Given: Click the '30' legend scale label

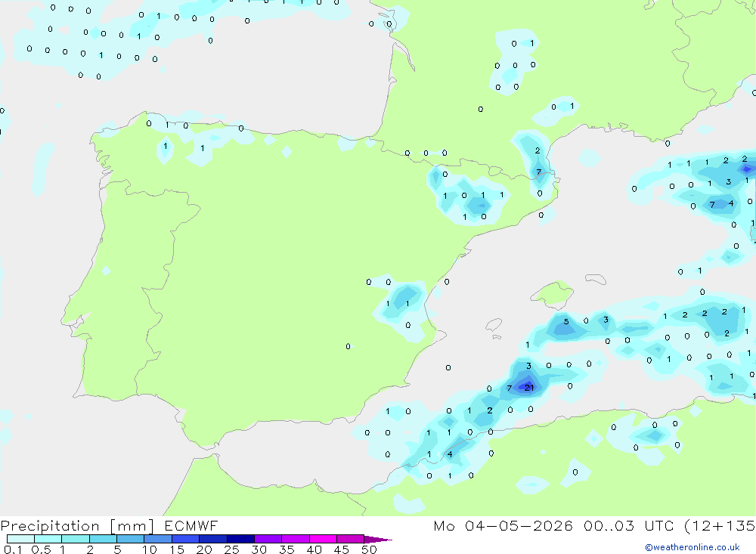Looking at the screenshot, I should point(259,549).
